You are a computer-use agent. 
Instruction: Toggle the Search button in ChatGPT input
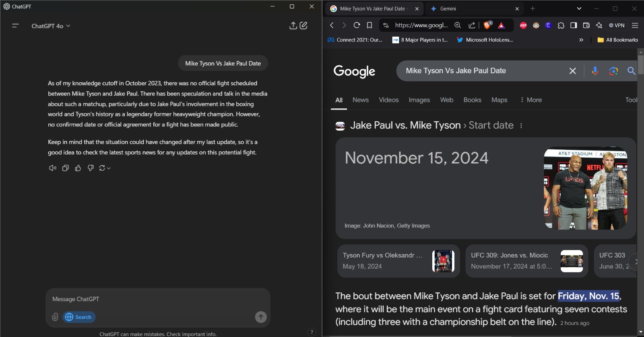79,317
